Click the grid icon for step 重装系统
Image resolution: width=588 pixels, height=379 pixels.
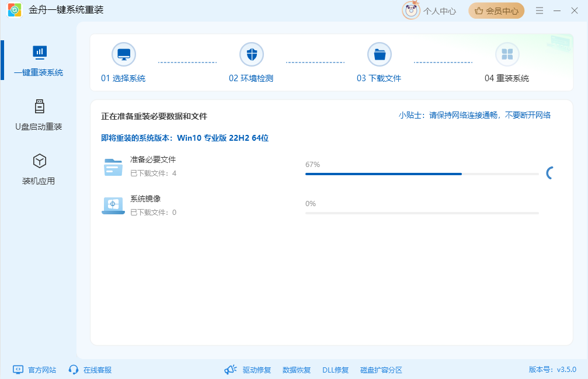pyautogui.click(x=507, y=53)
